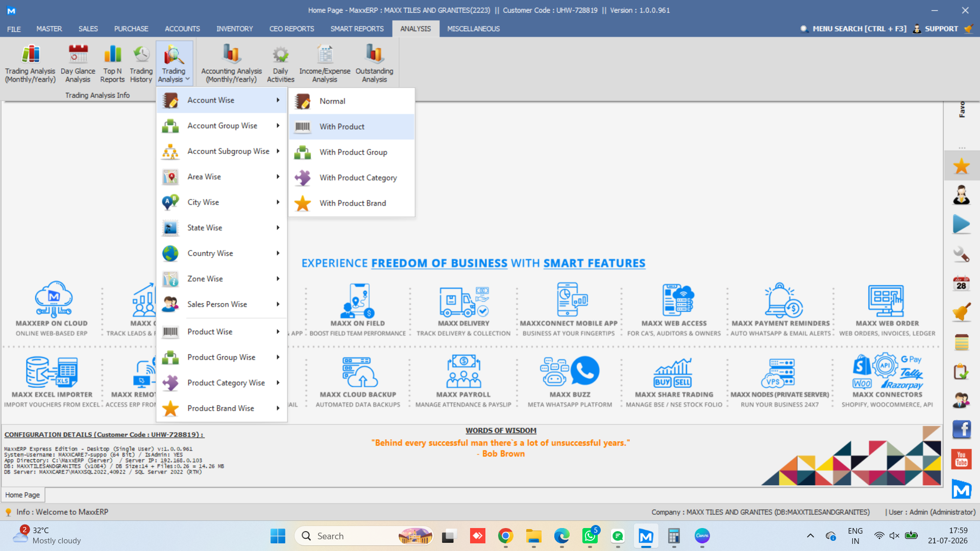Expand Account Subgroup Wise submenu
Screen dimensions: 980x551
pyautogui.click(x=222, y=152)
